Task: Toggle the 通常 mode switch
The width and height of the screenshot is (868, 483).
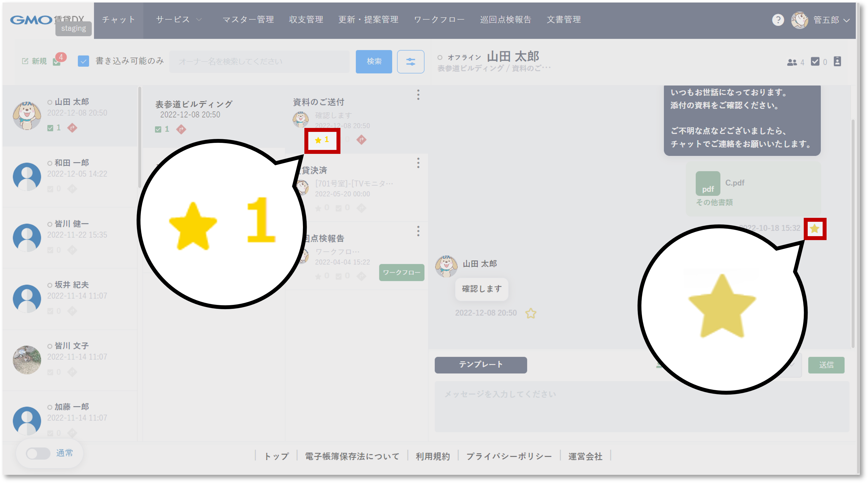Action: pos(38,453)
